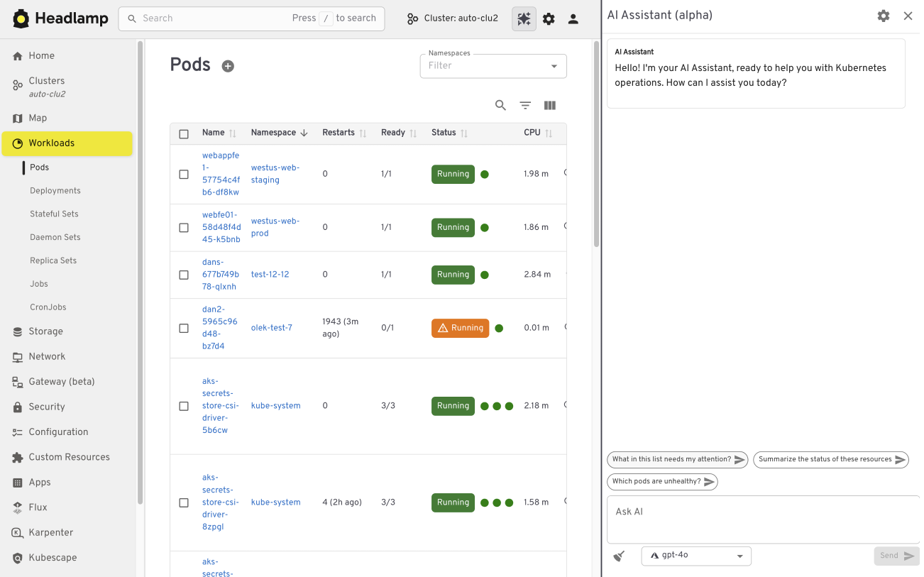
Task: Sort the table by the Namespace column
Action: click(x=275, y=133)
